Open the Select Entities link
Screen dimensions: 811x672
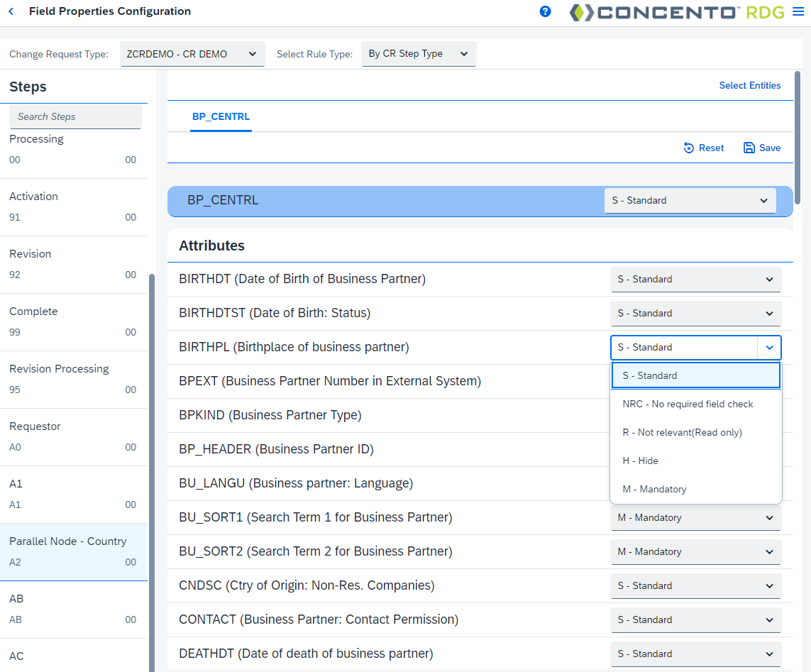[x=749, y=85]
